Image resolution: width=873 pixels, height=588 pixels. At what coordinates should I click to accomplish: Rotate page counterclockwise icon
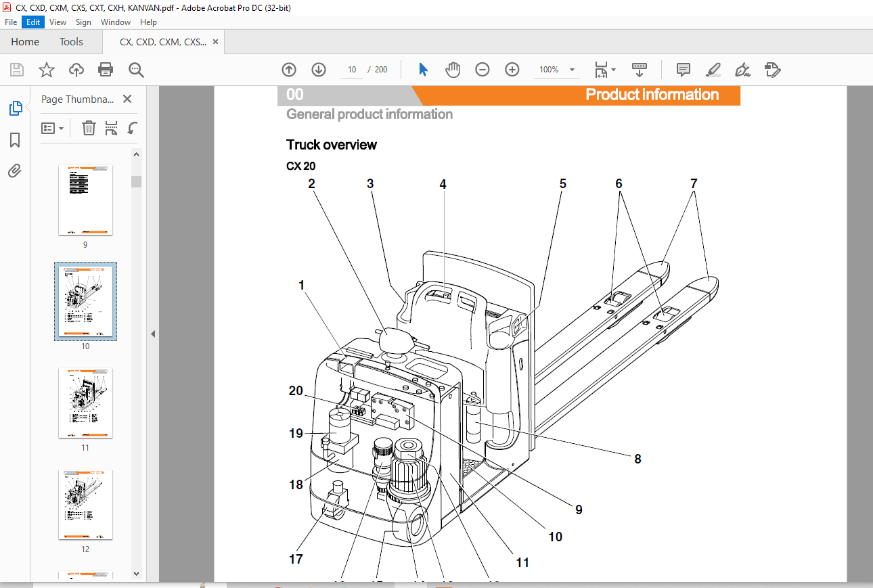133,128
